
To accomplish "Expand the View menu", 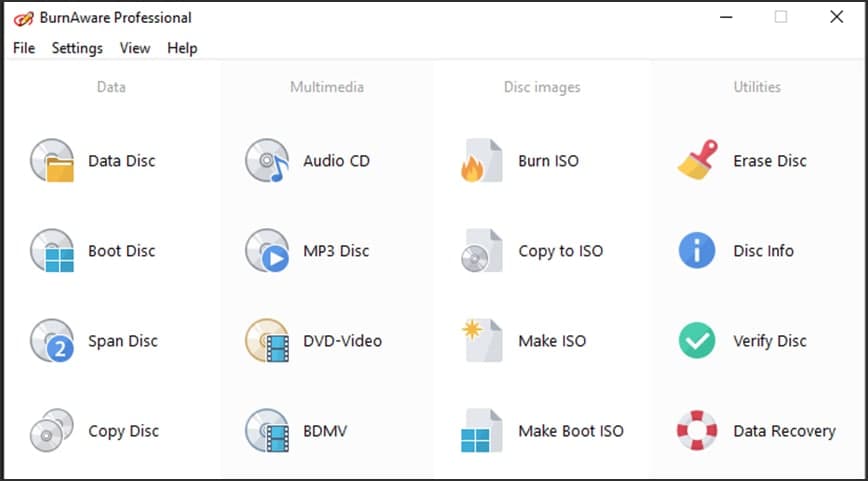I will pos(135,48).
